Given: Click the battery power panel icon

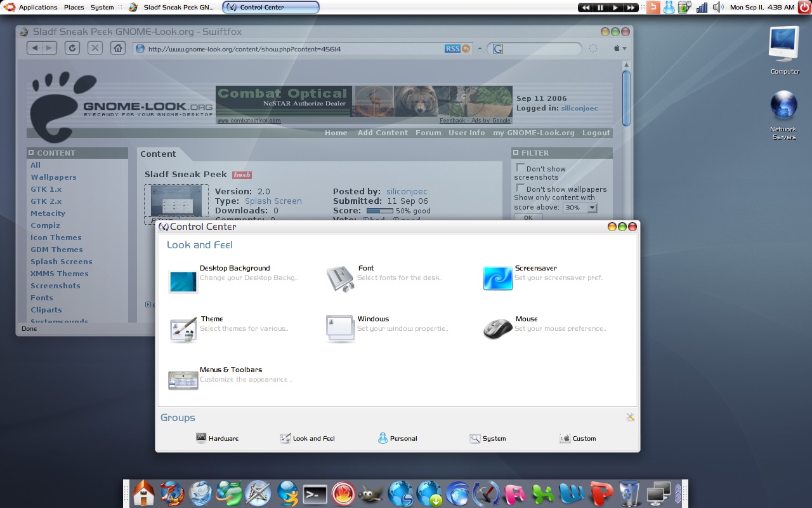Looking at the screenshot, I should 684,7.
